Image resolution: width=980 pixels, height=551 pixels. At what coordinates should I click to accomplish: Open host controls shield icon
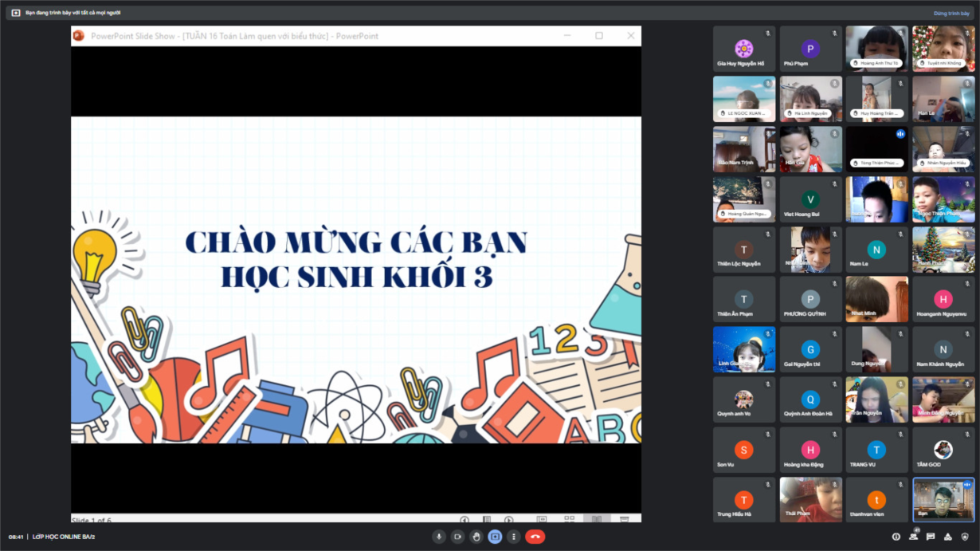pos(965,537)
